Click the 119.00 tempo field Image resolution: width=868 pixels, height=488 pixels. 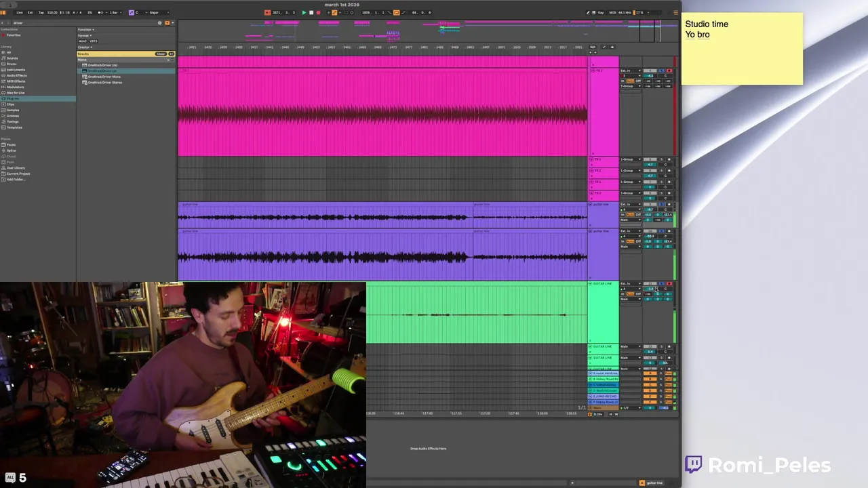(x=52, y=12)
